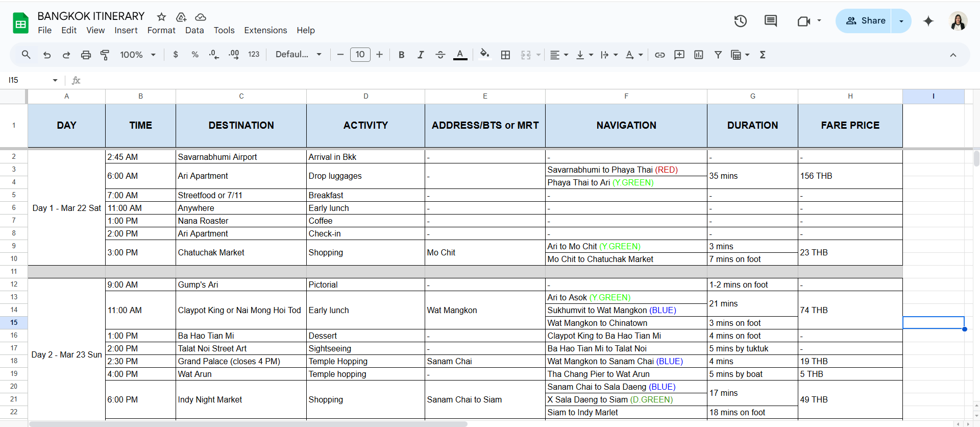Open the zoom 100% dropdown

(138, 55)
